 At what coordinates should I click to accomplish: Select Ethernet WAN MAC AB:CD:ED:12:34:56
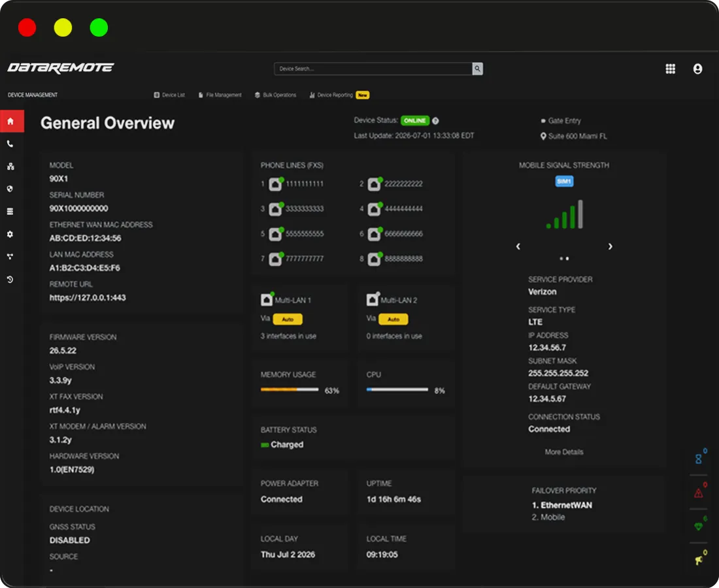[x=85, y=238]
